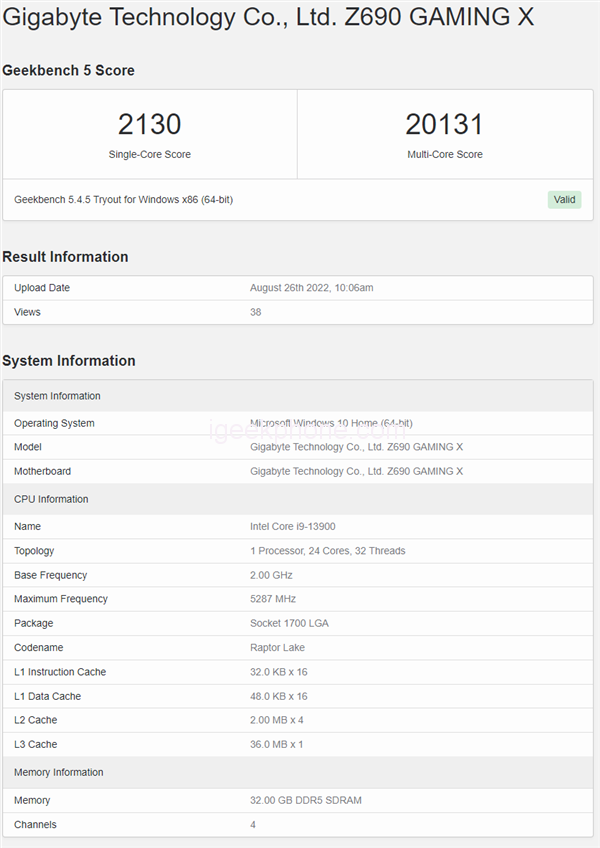Click the upload date August 26th 2022
Viewport: 600px width, 848px height.
[311, 288]
